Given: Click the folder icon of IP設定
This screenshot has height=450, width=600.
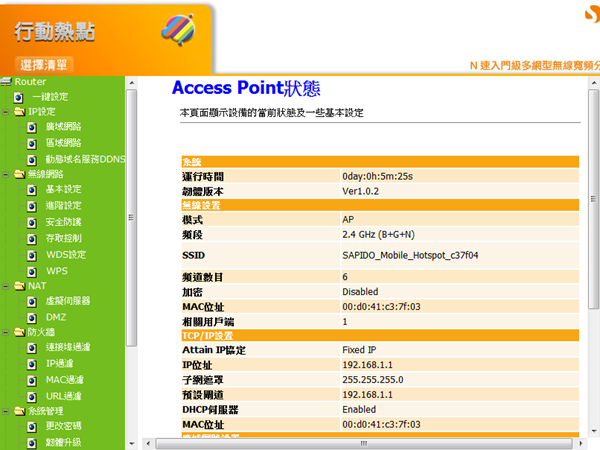Looking at the screenshot, I should 20,112.
